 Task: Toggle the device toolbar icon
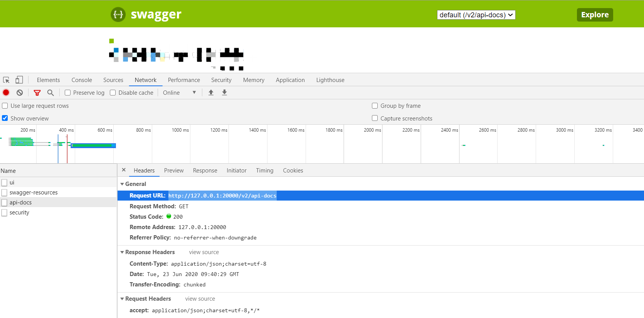19,80
